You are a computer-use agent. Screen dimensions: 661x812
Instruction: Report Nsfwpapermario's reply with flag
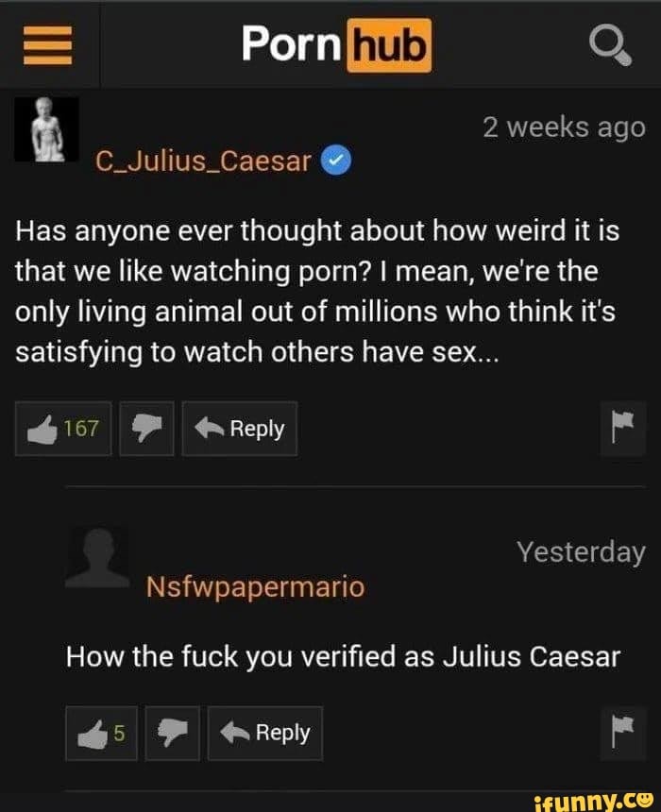(622, 733)
